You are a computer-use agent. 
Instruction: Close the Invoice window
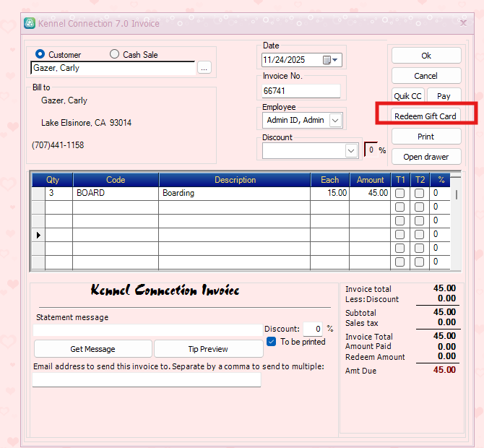tap(462, 23)
